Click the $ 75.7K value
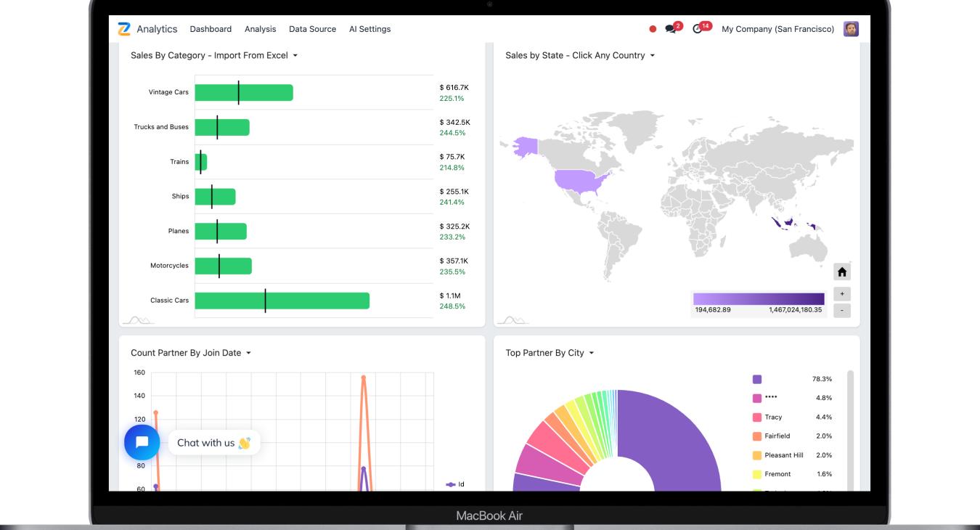This screenshot has height=530, width=980. click(452, 157)
